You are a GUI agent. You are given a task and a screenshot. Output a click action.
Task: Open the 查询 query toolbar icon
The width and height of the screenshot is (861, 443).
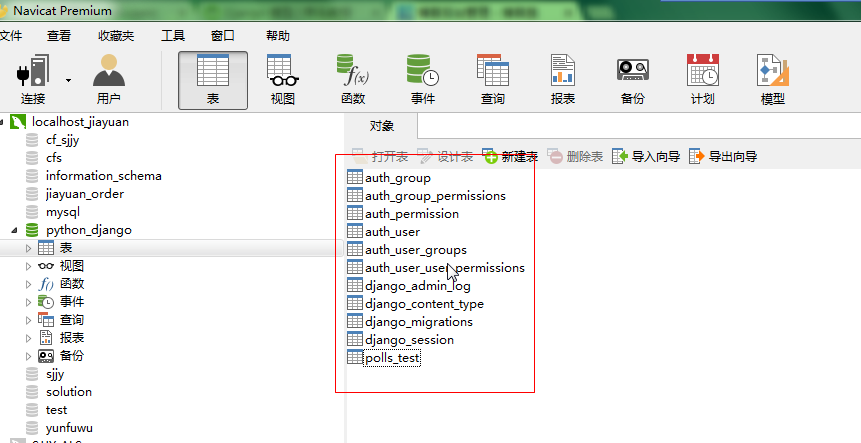[x=493, y=80]
